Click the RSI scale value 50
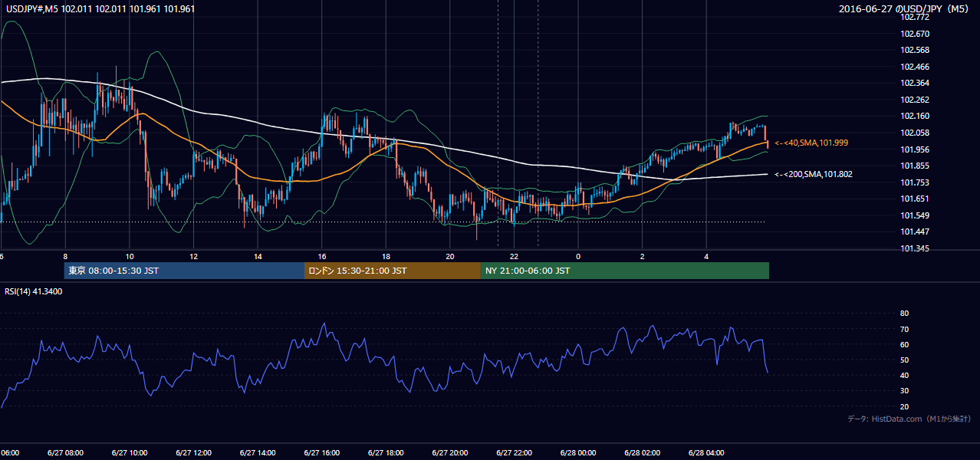This screenshot has width=980, height=460. click(x=904, y=360)
